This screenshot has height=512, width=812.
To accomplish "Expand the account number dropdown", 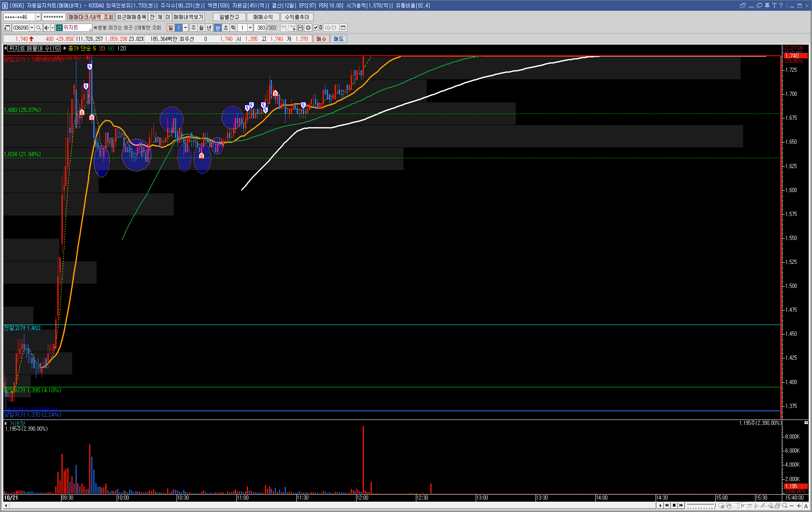I will [x=38, y=17].
